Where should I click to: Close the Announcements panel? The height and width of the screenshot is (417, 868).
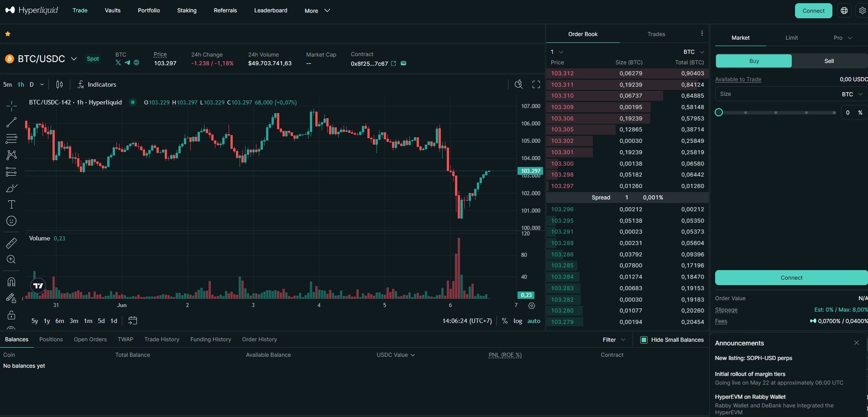point(857,343)
